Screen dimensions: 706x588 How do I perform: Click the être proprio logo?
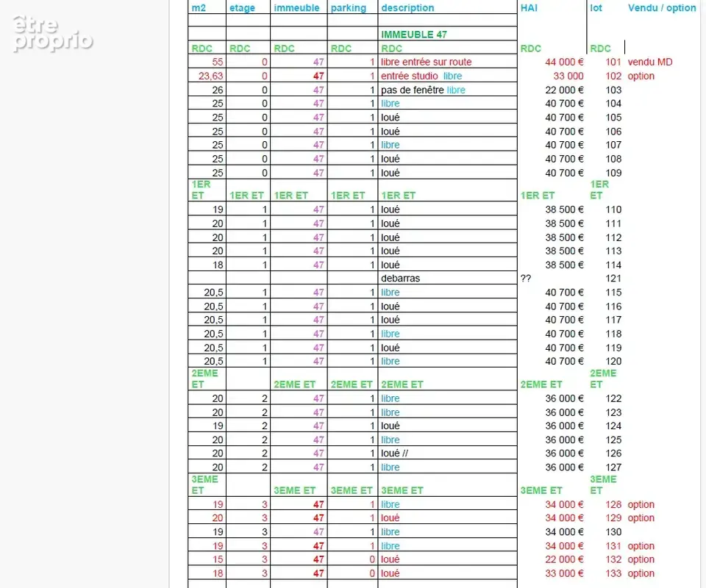[53, 33]
